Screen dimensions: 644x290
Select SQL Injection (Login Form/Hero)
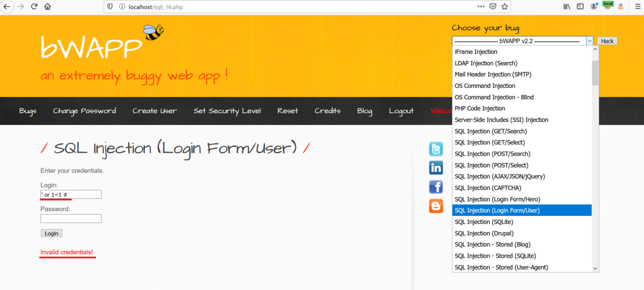[522, 199]
